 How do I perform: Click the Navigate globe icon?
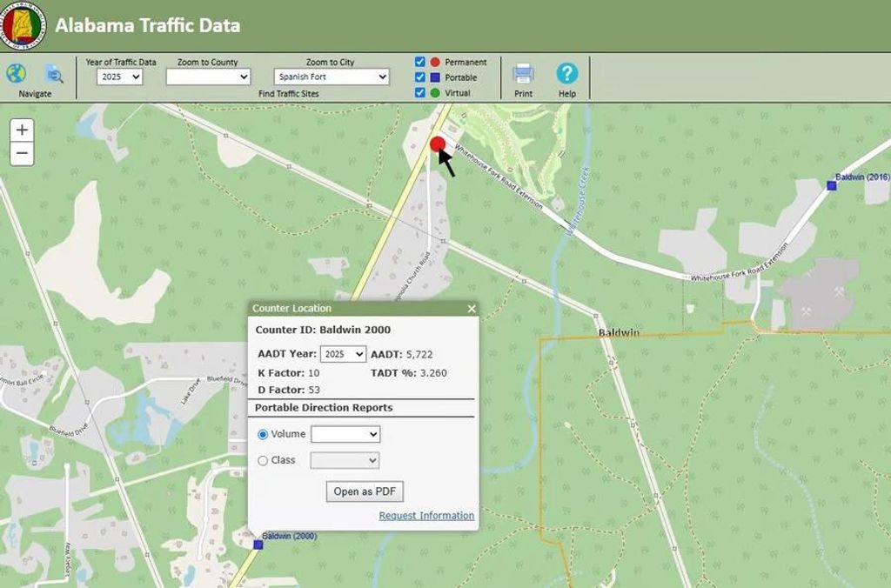(17, 74)
